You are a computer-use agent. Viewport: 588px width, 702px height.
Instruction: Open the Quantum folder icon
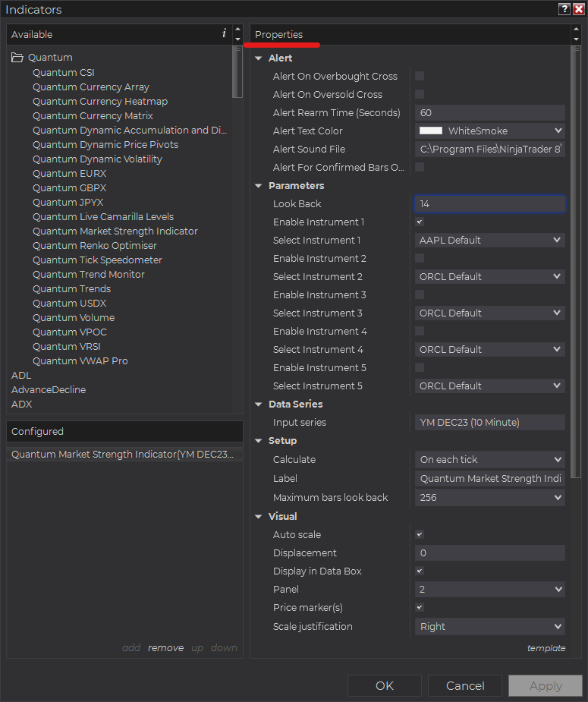tap(17, 58)
